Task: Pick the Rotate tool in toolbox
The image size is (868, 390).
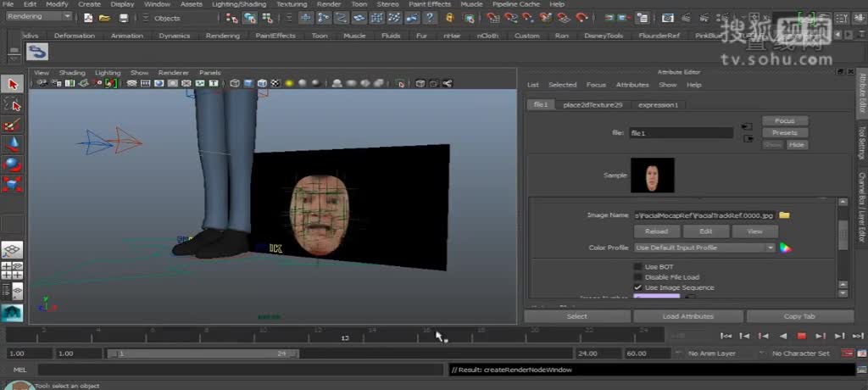Action: coord(12,164)
